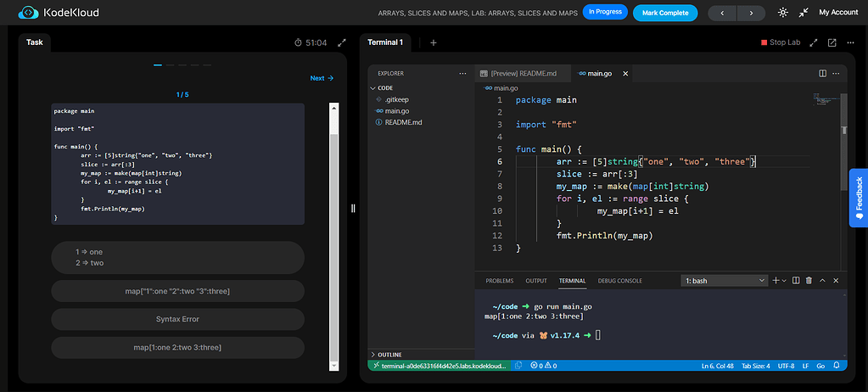Screen dimensions: 868x392
Task: Collapse the CODE folder in Explorer
Action: [x=384, y=87]
